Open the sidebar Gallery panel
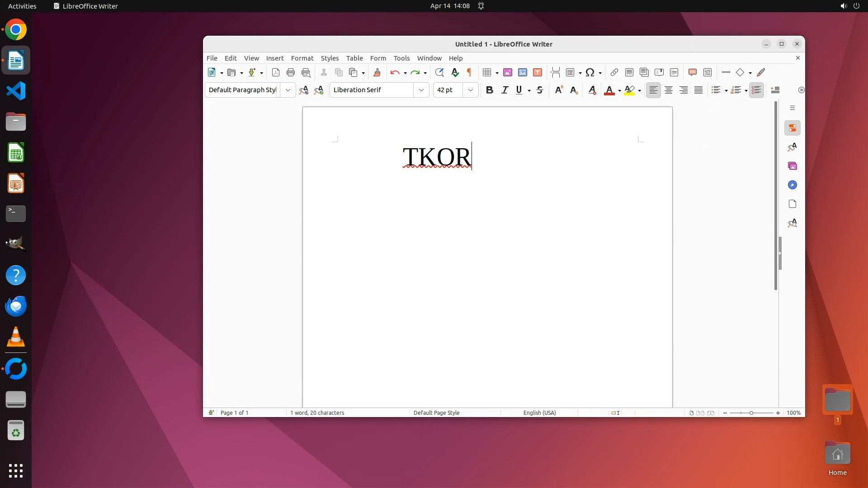The image size is (868, 488). (793, 166)
